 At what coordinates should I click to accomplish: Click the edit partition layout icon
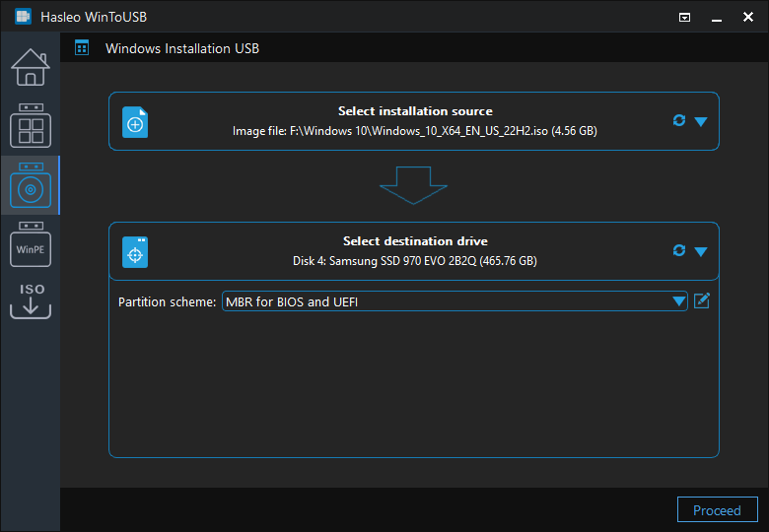coord(702,300)
